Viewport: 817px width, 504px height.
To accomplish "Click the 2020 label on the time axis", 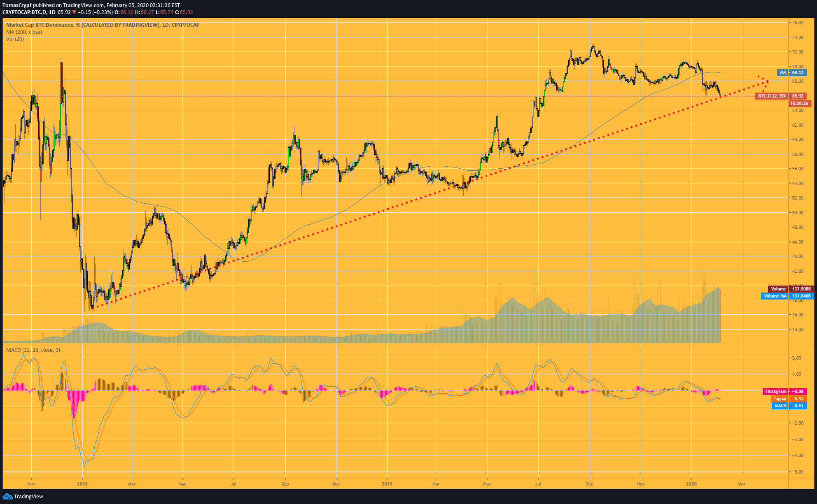I will 691,484.
